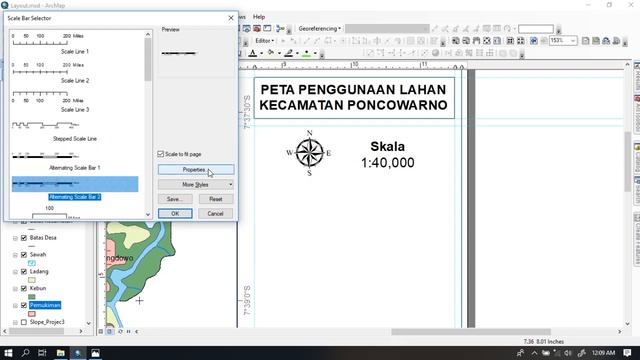Toggle draft mode icon in layout toolbar
640x360 pixels.
click(585, 41)
